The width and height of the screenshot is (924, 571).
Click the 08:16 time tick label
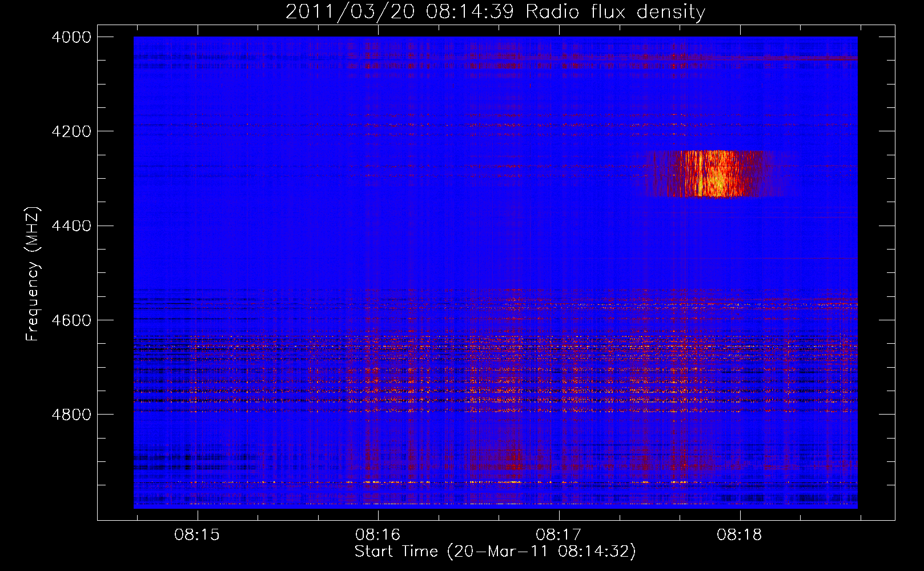point(377,535)
